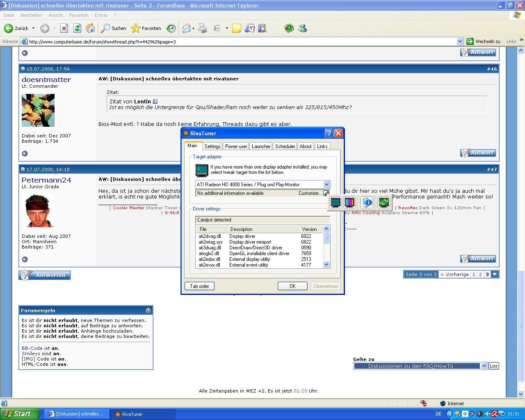Open Favoriten star in the IE toolbar
525x420 pixels.
[x=146, y=28]
